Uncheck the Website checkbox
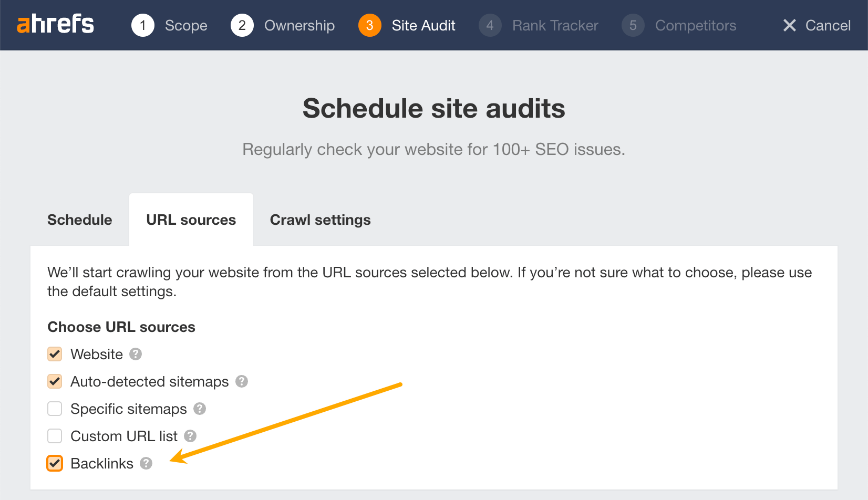The image size is (868, 500). point(55,354)
